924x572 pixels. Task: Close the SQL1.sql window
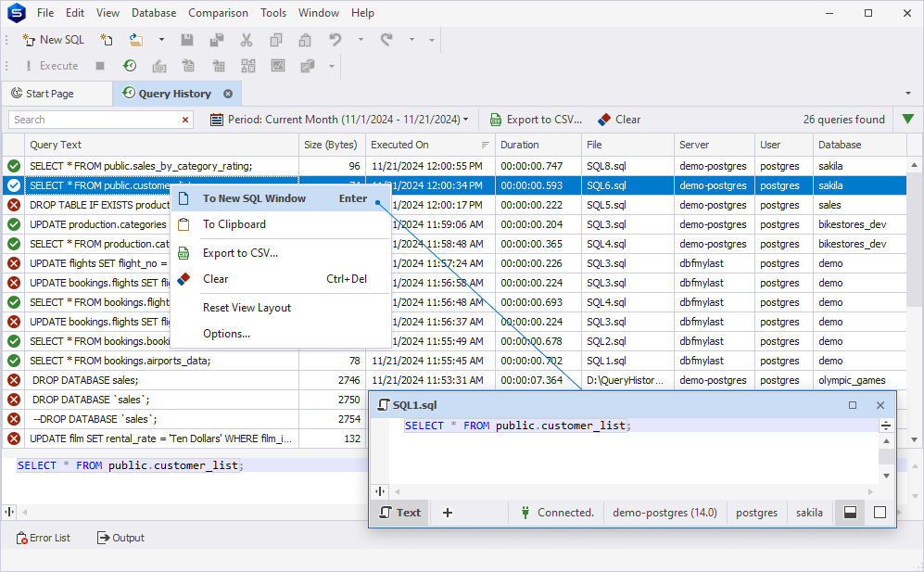tap(880, 405)
